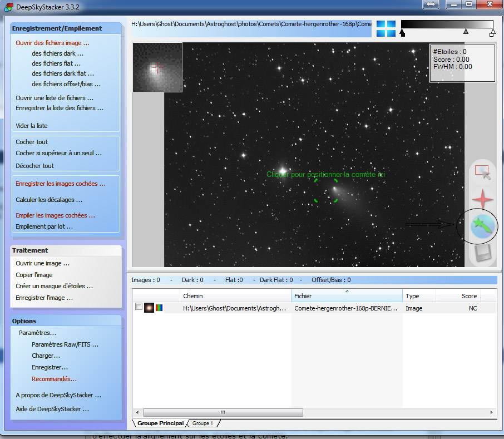The height and width of the screenshot is (439, 504).
Task: Click the double-arrow button in title bar
Action: tap(431, 4)
